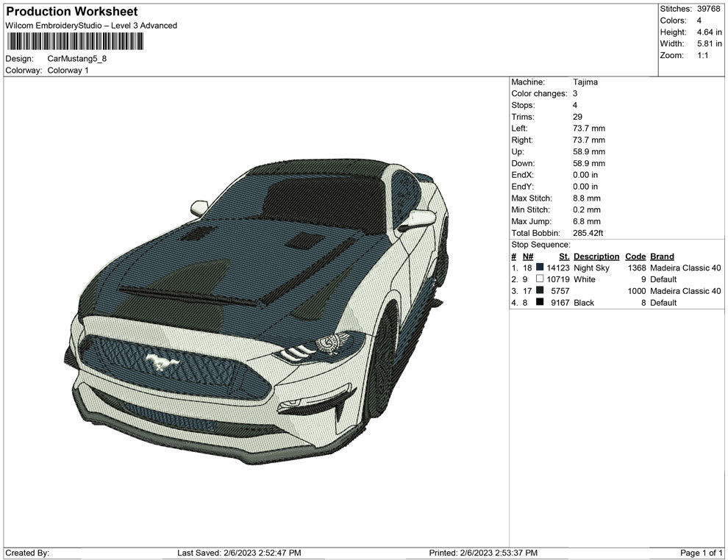This screenshot has height=560, width=728.
Task: Click the Description column header
Action: click(596, 256)
